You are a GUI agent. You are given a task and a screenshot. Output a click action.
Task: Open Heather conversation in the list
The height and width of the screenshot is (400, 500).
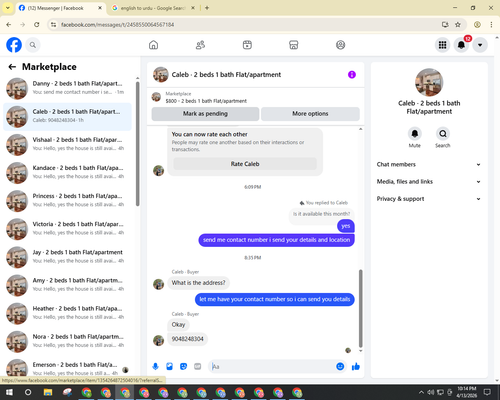coord(67,314)
